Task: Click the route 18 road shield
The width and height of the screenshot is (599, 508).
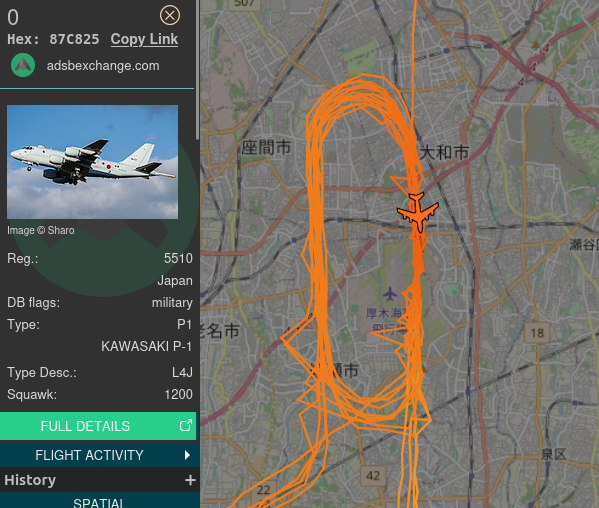Action: [537, 333]
